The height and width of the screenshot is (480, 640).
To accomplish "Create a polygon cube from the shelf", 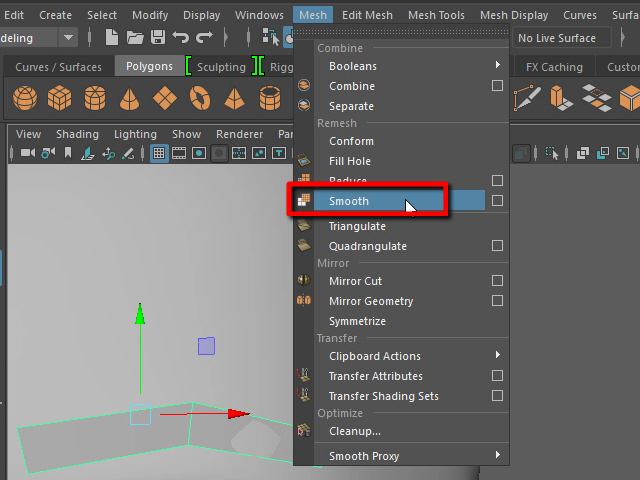I will (x=59, y=99).
